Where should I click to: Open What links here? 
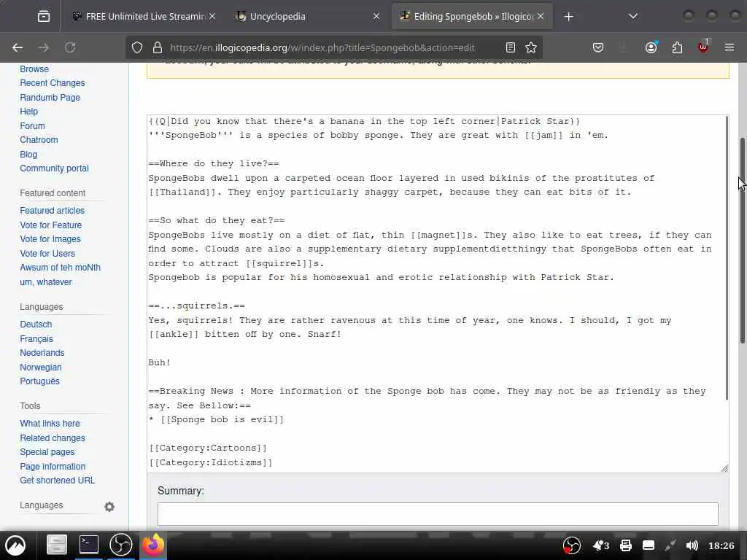[x=50, y=424]
